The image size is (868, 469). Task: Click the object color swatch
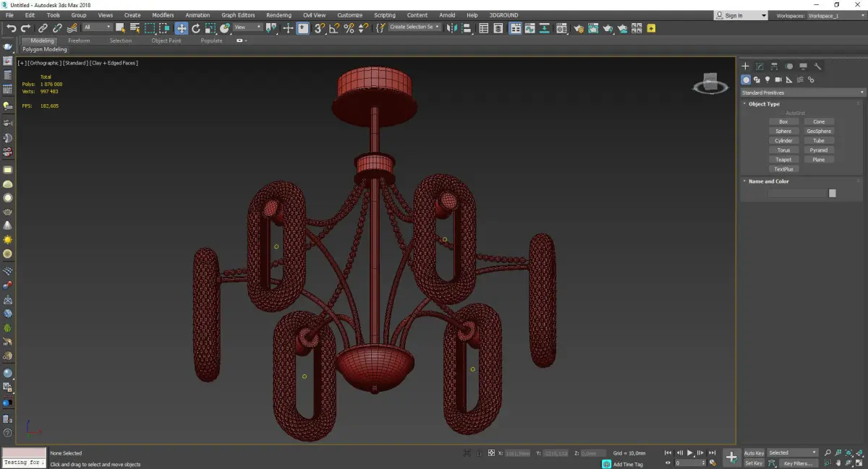[x=833, y=193]
